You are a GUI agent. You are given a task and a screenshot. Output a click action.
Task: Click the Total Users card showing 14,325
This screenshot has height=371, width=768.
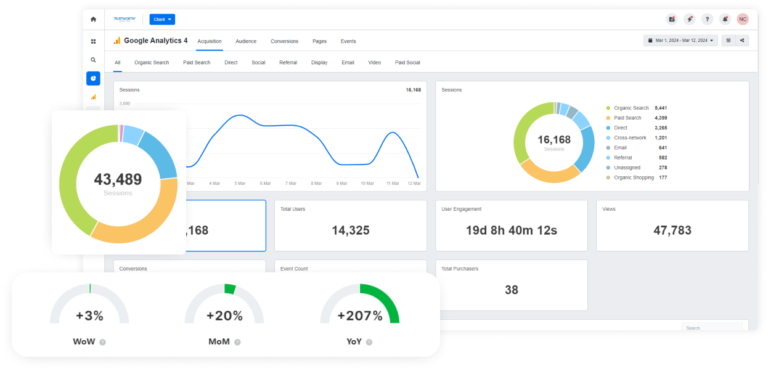tap(350, 225)
